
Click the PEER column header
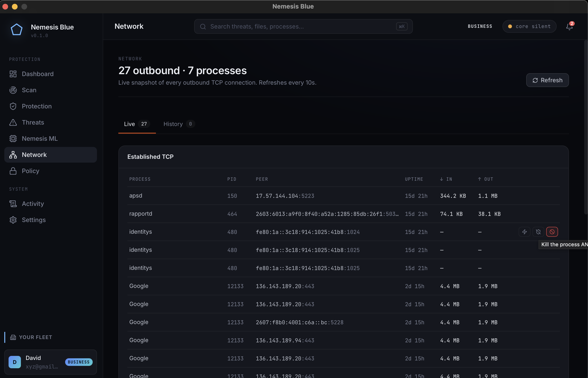coord(262,179)
